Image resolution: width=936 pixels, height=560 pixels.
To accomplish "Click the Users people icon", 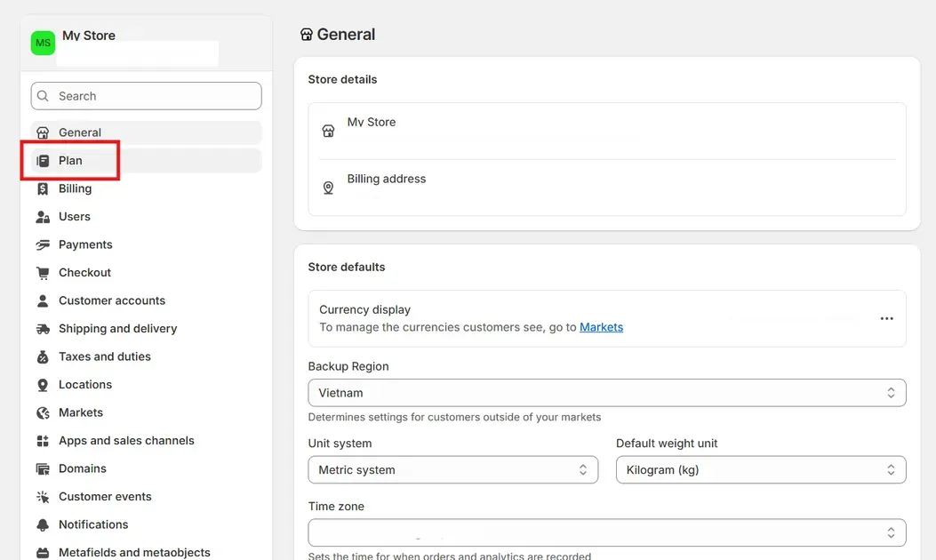I will point(43,217).
